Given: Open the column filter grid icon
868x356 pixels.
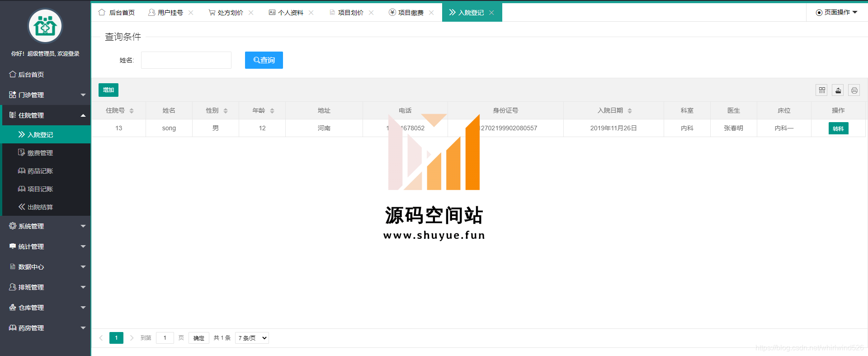Looking at the screenshot, I should (x=822, y=90).
